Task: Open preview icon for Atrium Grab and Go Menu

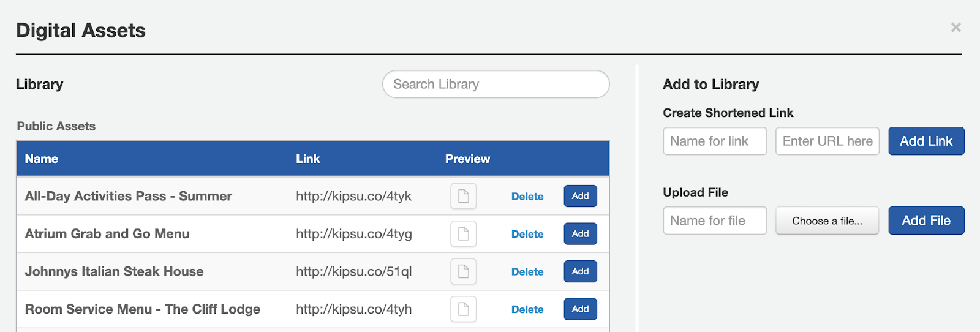Action: coord(464,234)
